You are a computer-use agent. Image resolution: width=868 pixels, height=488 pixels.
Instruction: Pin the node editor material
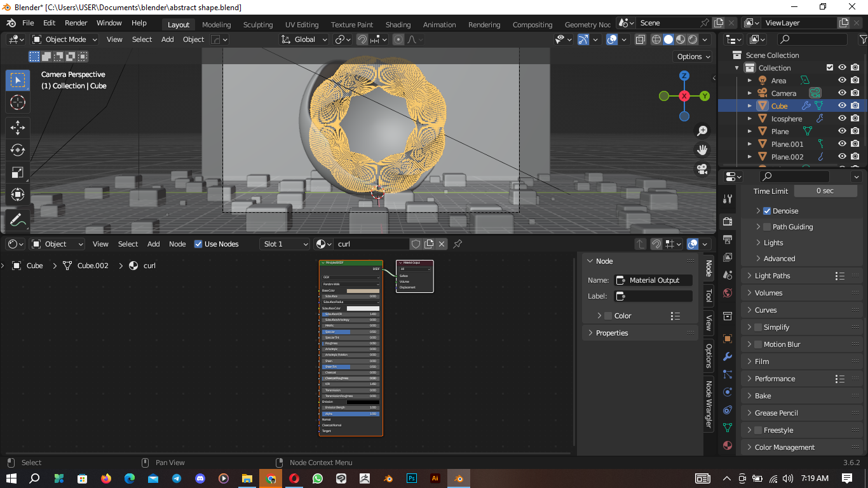point(458,244)
